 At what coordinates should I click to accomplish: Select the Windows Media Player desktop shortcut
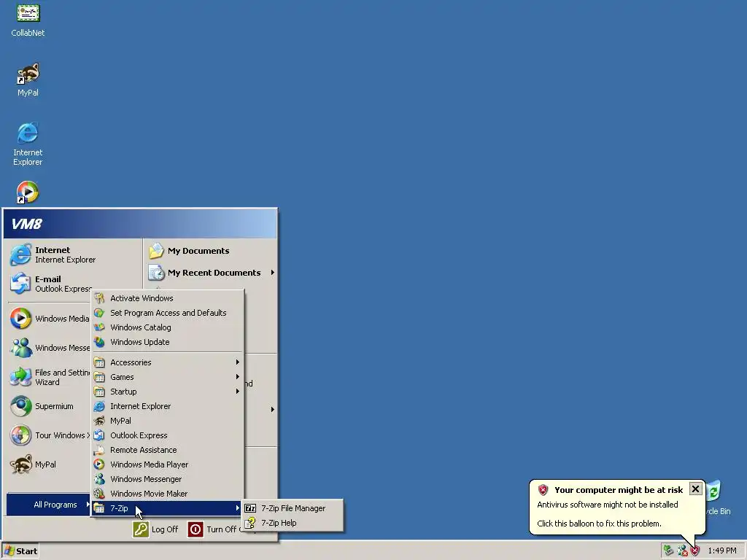(x=28, y=192)
